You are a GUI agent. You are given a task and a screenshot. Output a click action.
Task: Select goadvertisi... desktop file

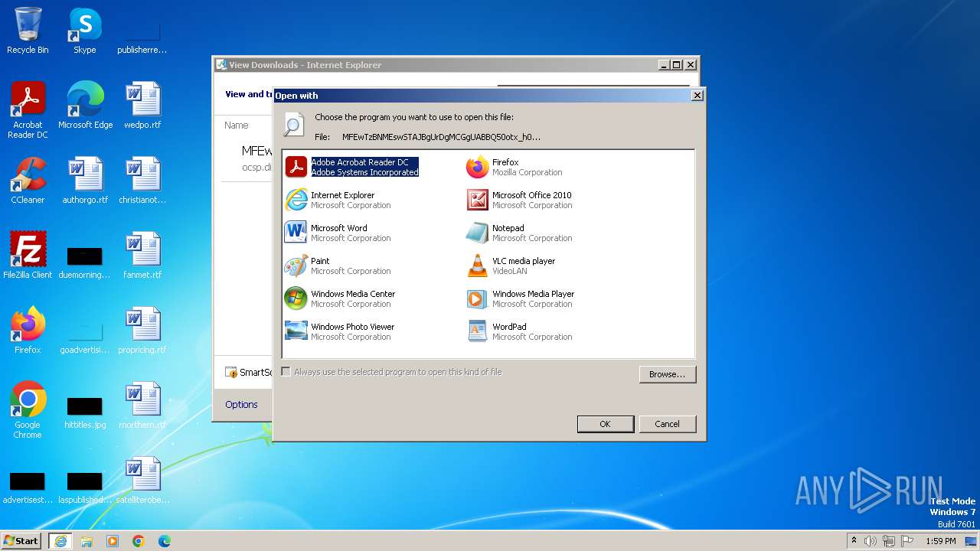click(x=85, y=337)
